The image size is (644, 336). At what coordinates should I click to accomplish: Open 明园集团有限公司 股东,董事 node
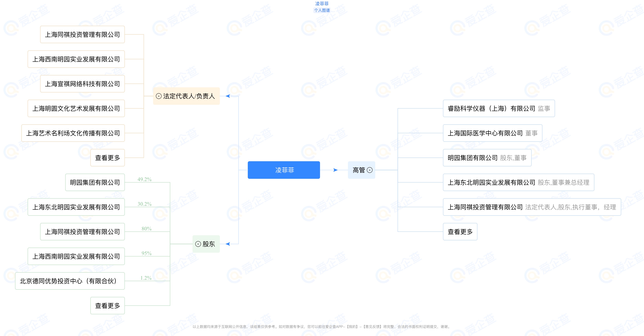point(487,158)
